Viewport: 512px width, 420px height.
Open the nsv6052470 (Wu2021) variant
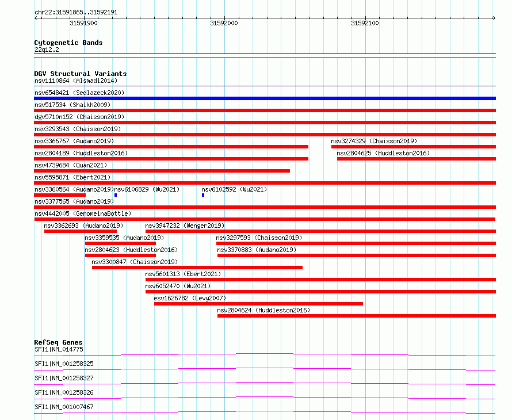click(178, 286)
